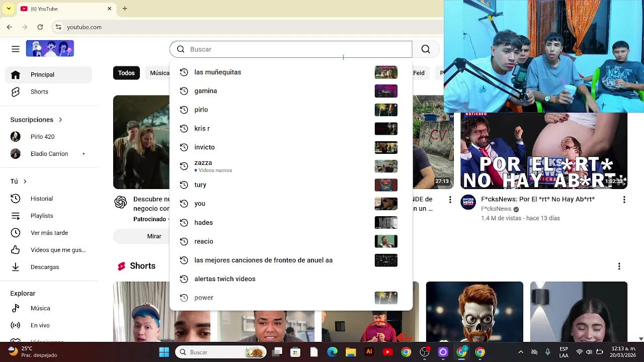Open File Explorer from taskbar
The image size is (644, 362).
351,352
